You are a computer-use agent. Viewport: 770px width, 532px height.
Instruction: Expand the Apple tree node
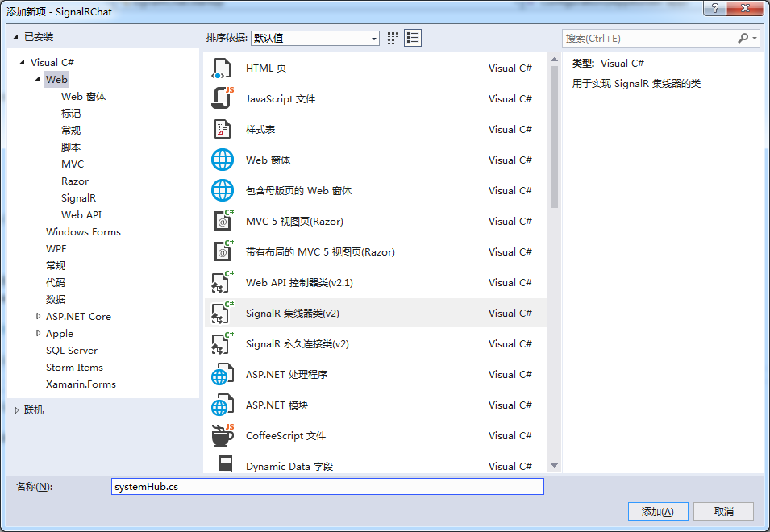38,333
